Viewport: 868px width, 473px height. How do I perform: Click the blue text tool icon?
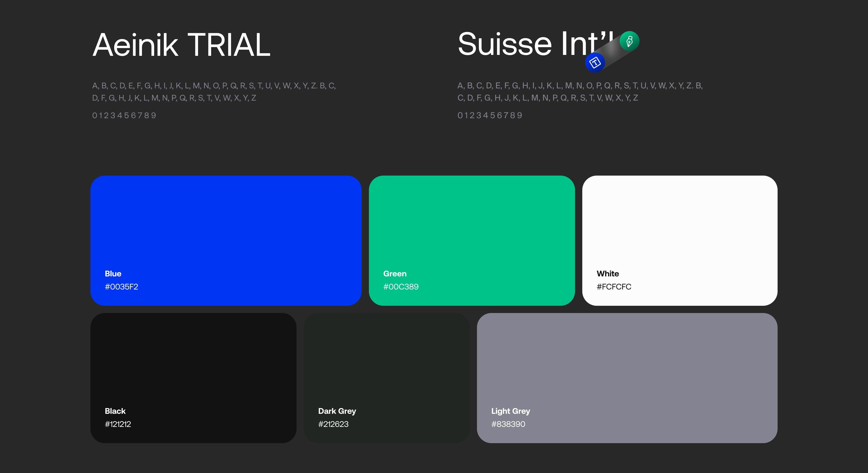595,62
